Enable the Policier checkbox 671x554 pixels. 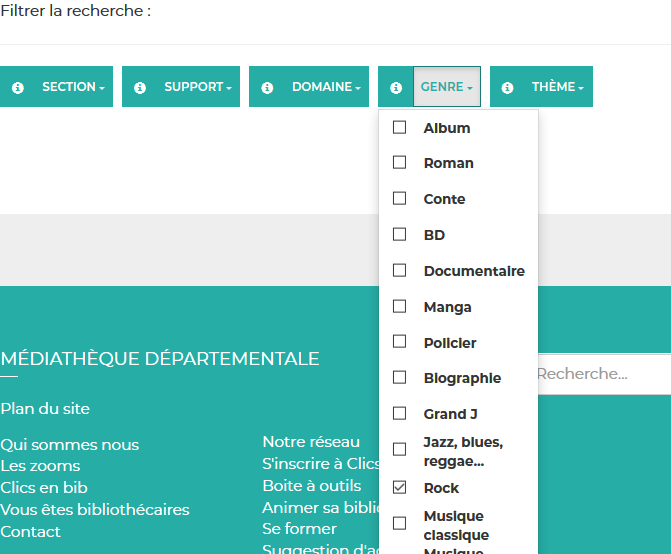pos(399,341)
